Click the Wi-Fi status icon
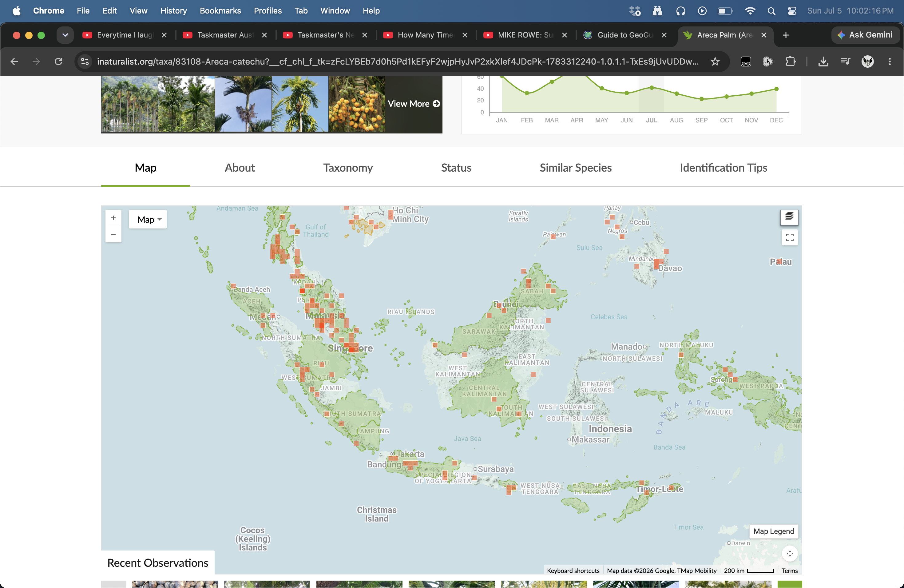The width and height of the screenshot is (904, 588). (x=750, y=11)
